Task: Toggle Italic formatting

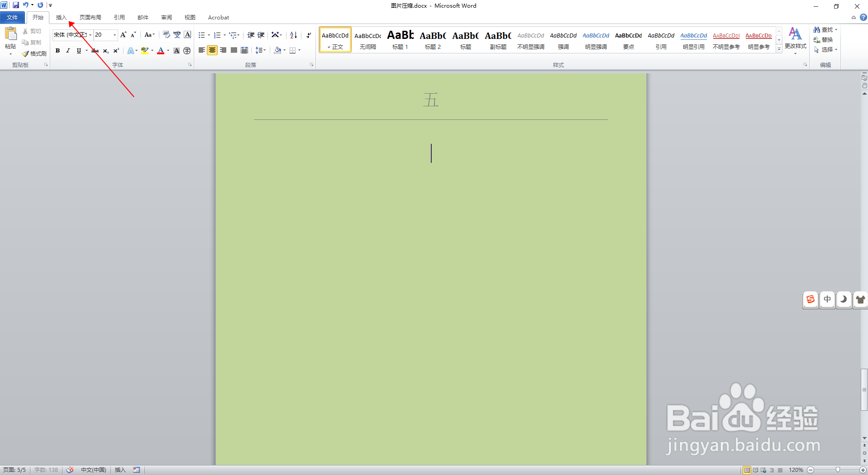Action: (68, 51)
